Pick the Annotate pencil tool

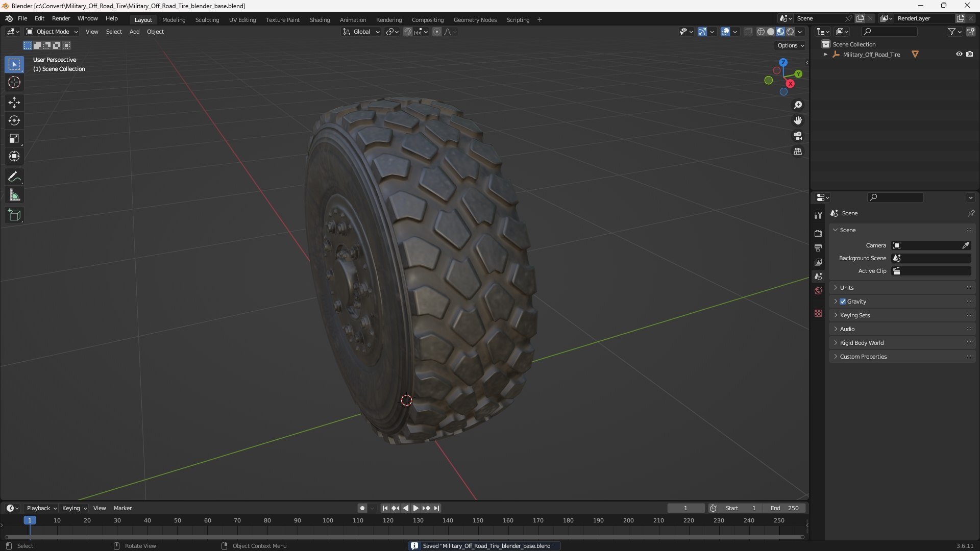tap(14, 177)
